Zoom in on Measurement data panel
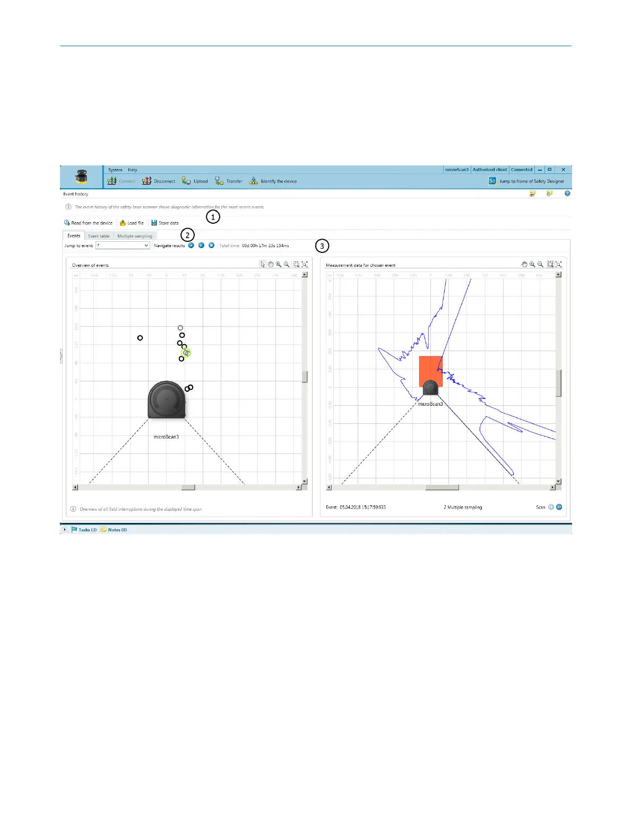Screen dimensions: 632x840 [532, 264]
